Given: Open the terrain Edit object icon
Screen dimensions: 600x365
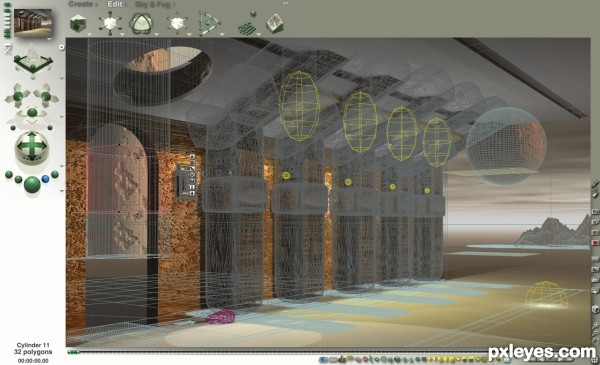Looking at the screenshot, I should 274,23.
